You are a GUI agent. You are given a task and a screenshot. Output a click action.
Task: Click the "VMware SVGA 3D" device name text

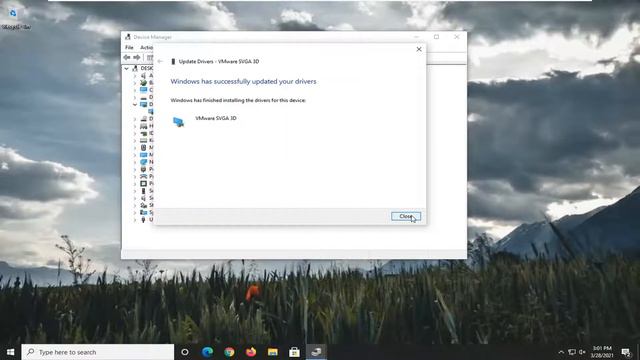[x=216, y=118]
